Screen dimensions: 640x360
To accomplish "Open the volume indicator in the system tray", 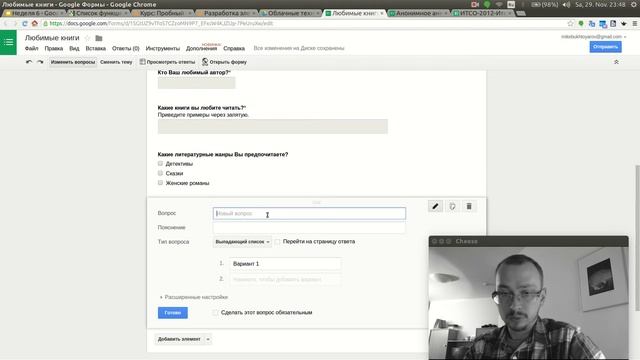I will click(566, 4).
